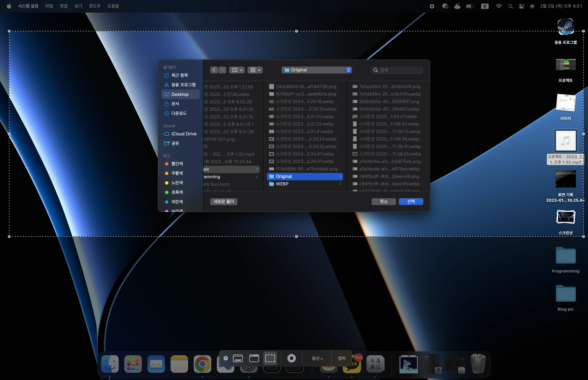Open Google Chrome from the Dock
This screenshot has width=588, height=380.
coord(202,364)
